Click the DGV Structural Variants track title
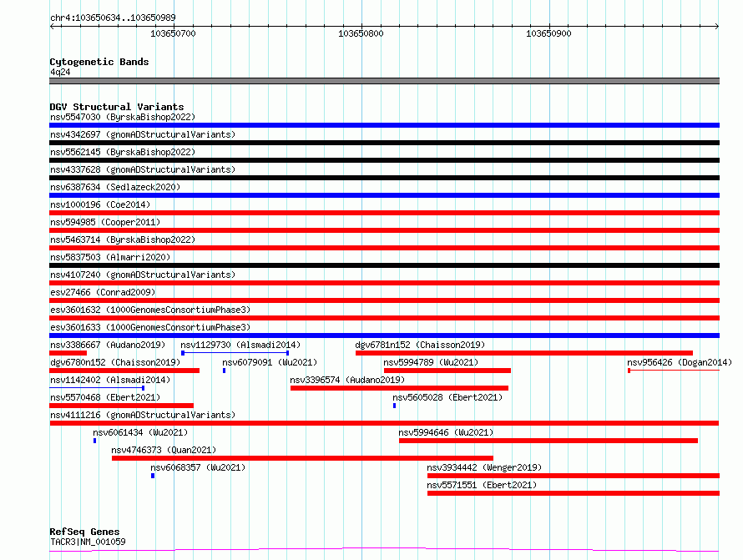The image size is (743, 560). [x=117, y=107]
